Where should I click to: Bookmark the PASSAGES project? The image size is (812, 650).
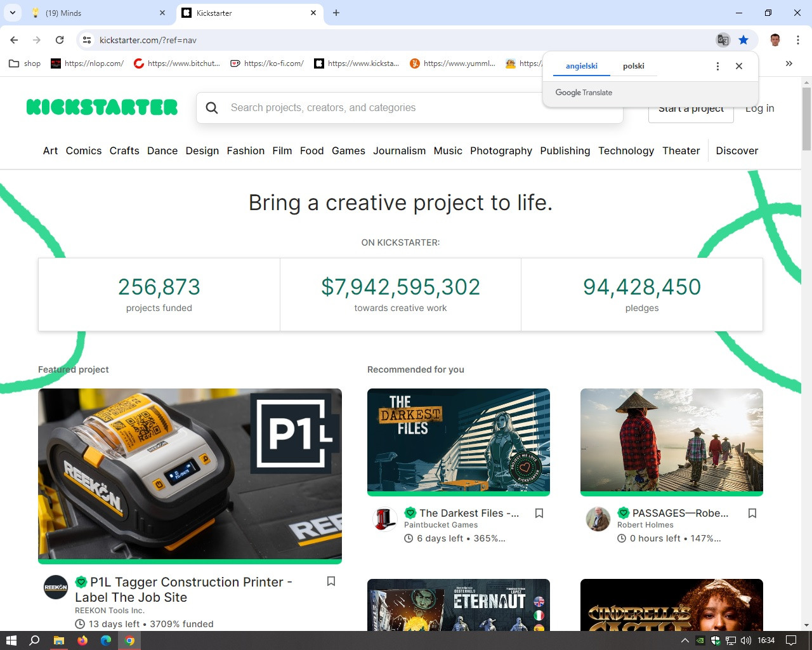(752, 513)
